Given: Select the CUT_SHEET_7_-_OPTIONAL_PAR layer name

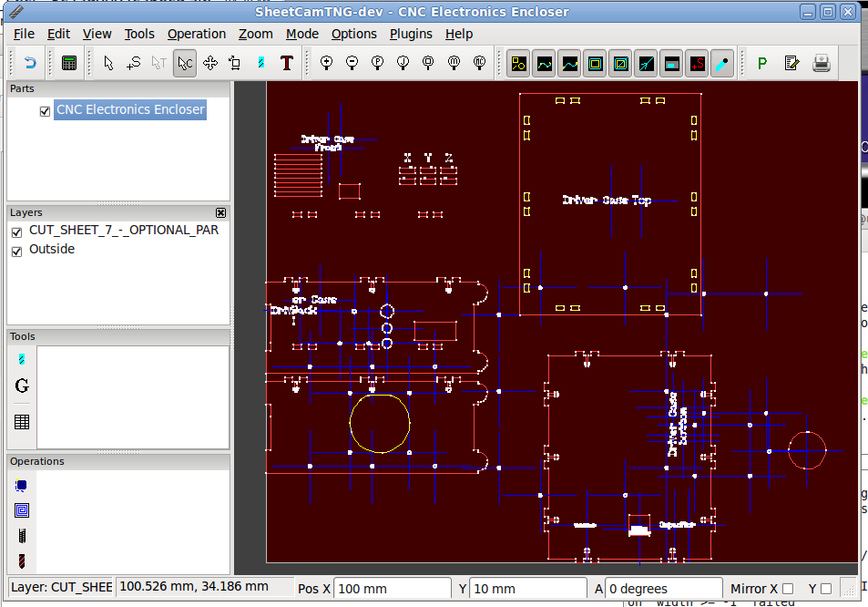Looking at the screenshot, I should (x=124, y=230).
